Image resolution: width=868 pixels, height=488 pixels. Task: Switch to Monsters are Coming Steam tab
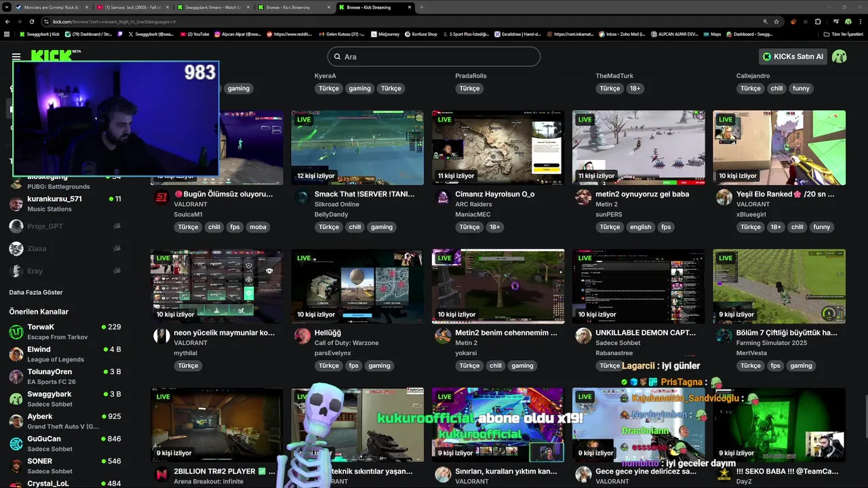click(52, 7)
